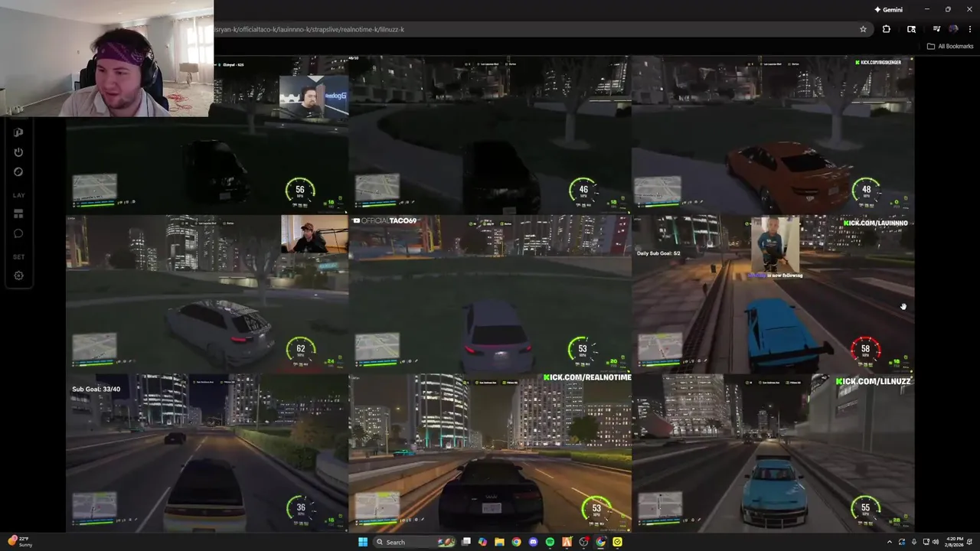Open the yellow app icon on the taskbar
This screenshot has height=551, width=980.
[x=617, y=542]
